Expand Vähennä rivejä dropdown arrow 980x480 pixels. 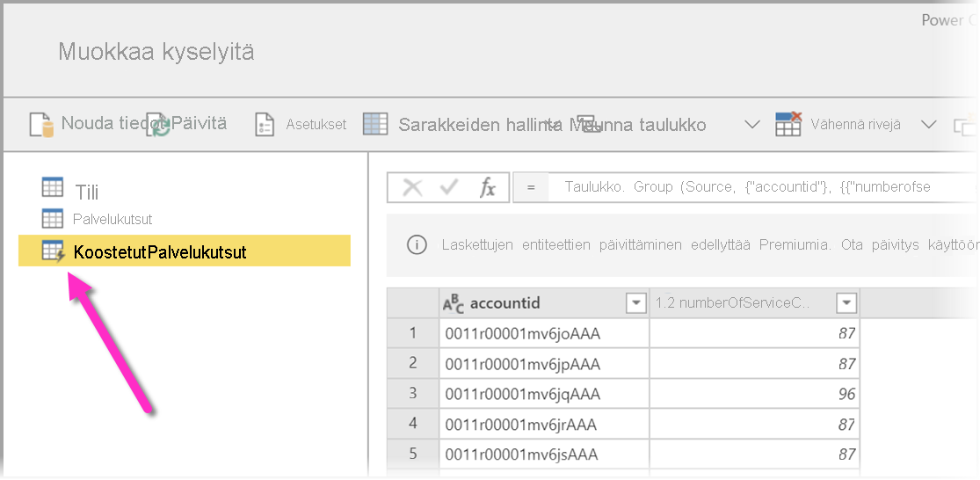[929, 124]
